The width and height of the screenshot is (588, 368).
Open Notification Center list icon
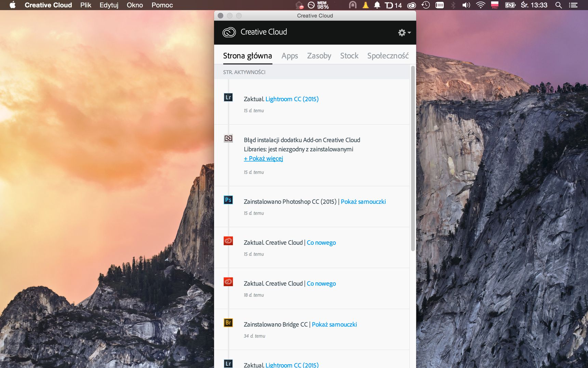(573, 5)
